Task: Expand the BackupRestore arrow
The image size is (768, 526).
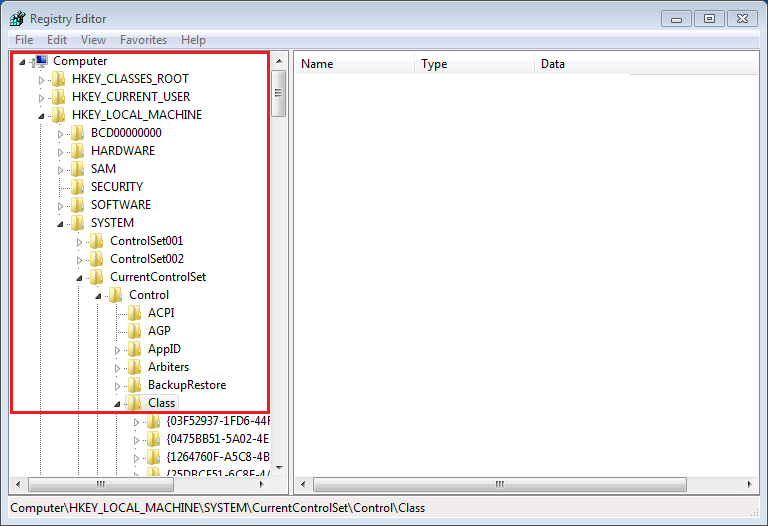Action: pyautogui.click(x=118, y=386)
